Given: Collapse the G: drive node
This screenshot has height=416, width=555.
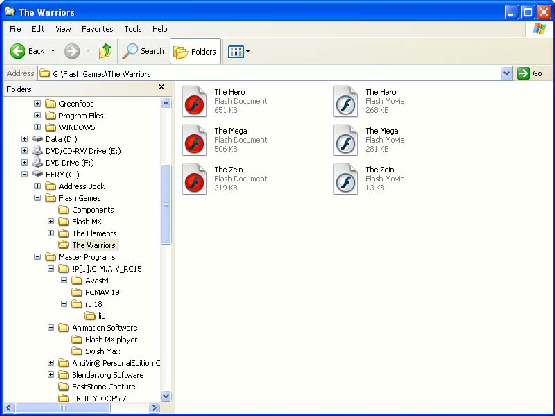Looking at the screenshot, I should [x=24, y=174].
